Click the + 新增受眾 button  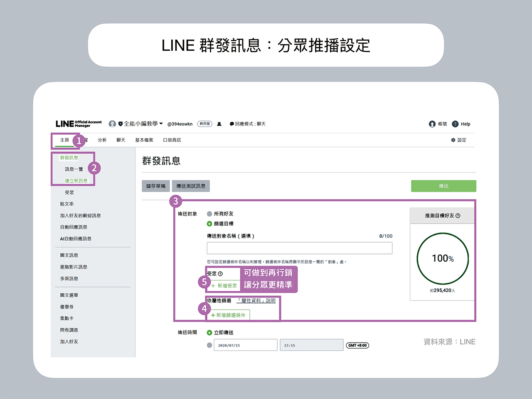point(224,286)
